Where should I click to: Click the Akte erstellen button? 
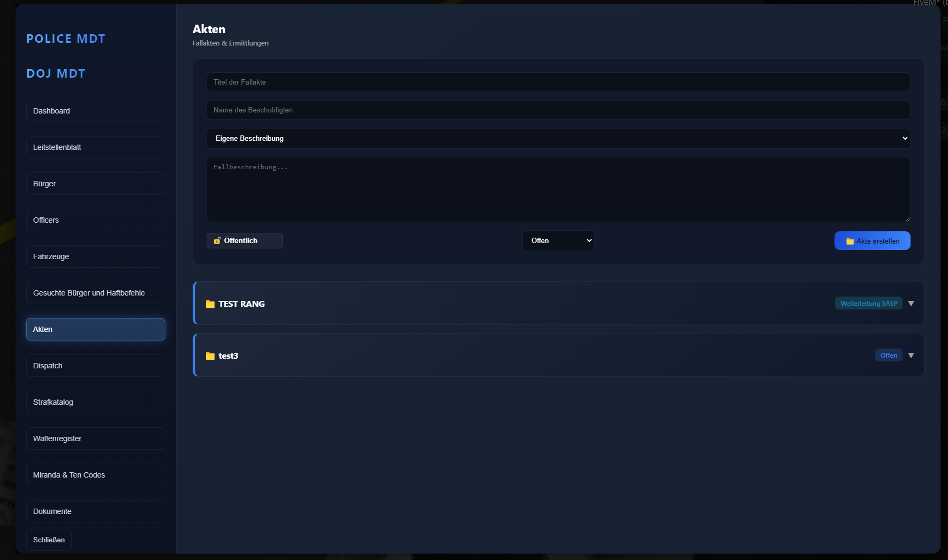(x=872, y=241)
